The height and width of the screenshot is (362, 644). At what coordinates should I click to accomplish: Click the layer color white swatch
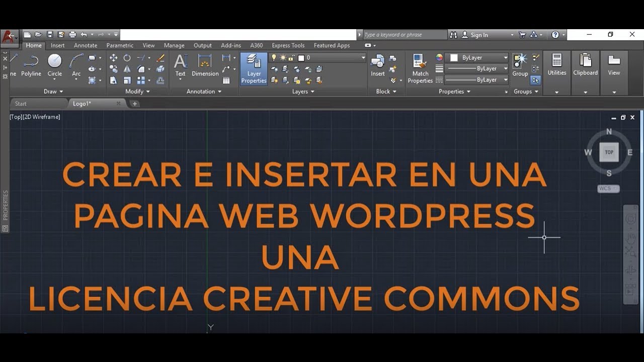[301, 58]
